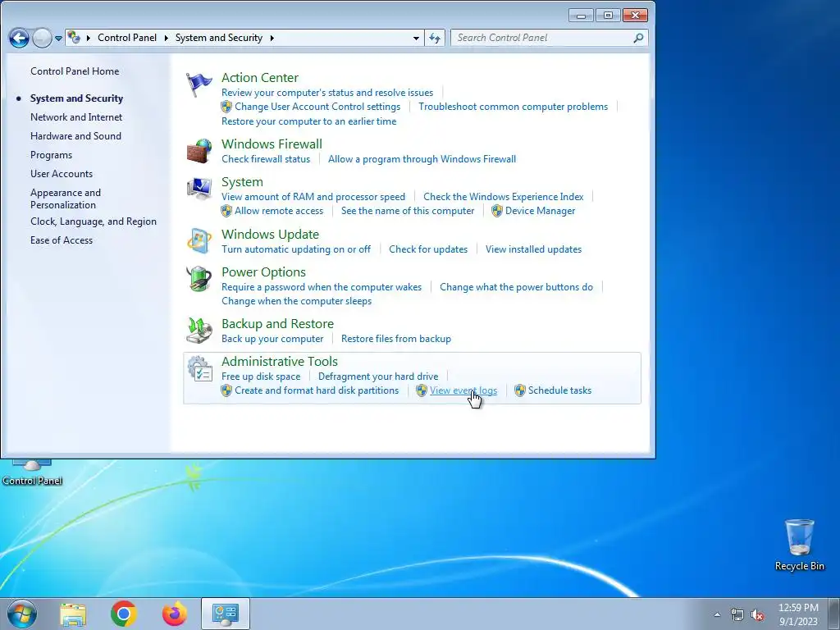This screenshot has width=840, height=630.
Task: Click Restore files from backup
Action: [396, 339]
